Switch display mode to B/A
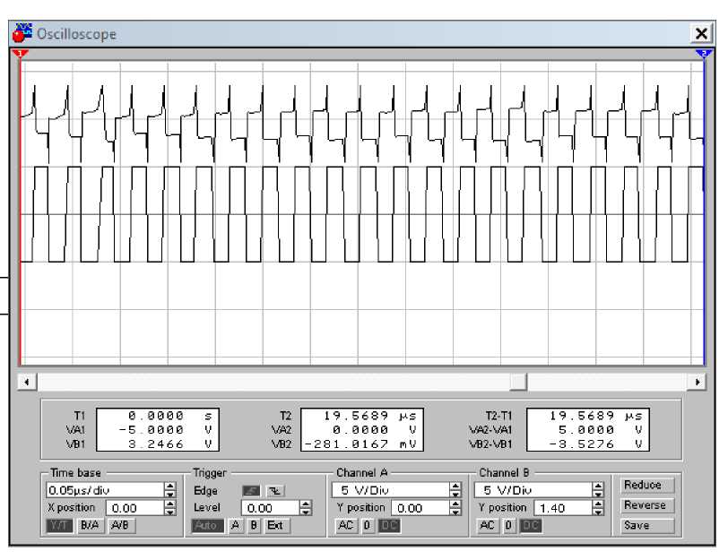The height and width of the screenshot is (560, 728). coord(90,526)
